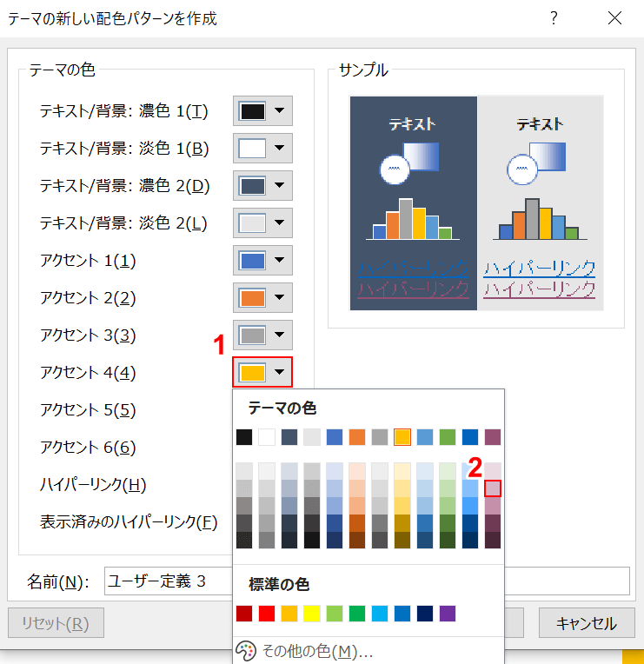Click the キャンセル (Cancel) button

pos(587,623)
